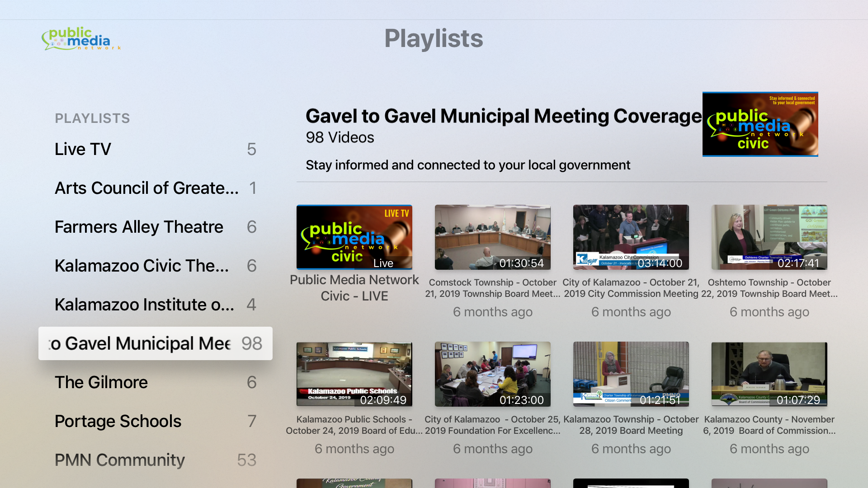The width and height of the screenshot is (868, 488).
Task: Click Oshtemo Township video title text
Action: coord(769,288)
